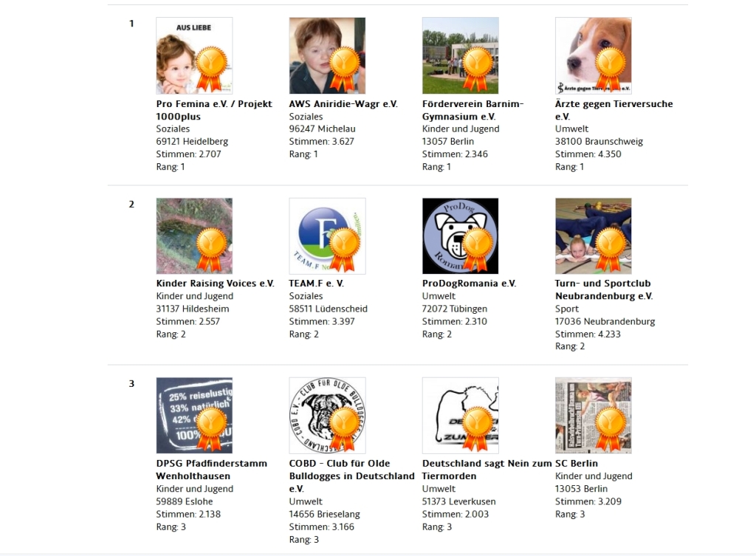The height and width of the screenshot is (556, 756).
Task: Click the TEAM.F logo icon
Action: pyautogui.click(x=327, y=236)
